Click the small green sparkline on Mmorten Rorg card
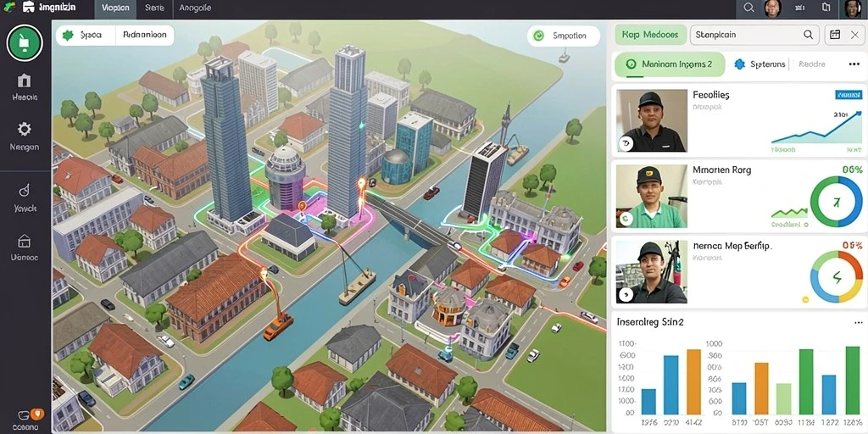The width and height of the screenshot is (868, 434). point(790,212)
